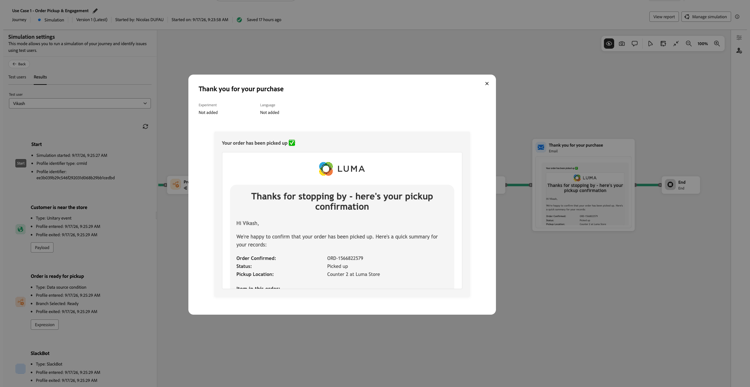750x387 pixels.
Task: Click the user profile icon in right rail
Action: pos(739,51)
